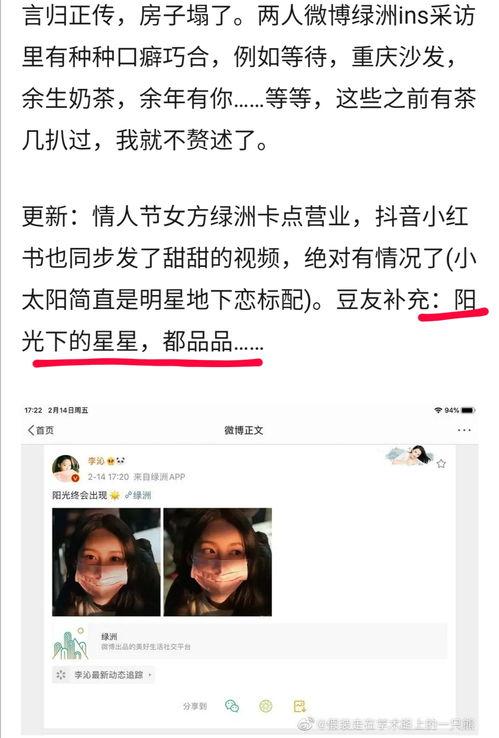The image size is (499, 738).
Task: Click the 绿洲 hashtag link
Action: 138,495
